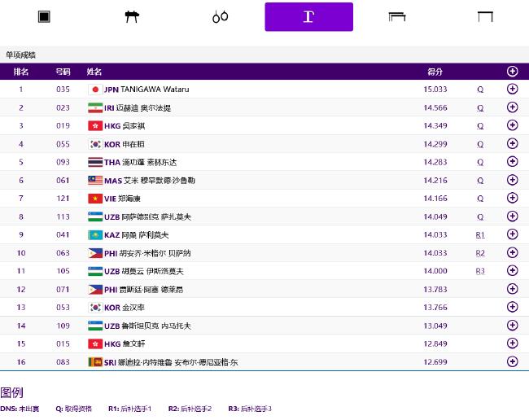This screenshot has width=529, height=420.
Task: Open athlete JPN TANIGAWA Wataru
Action: [x=146, y=90]
